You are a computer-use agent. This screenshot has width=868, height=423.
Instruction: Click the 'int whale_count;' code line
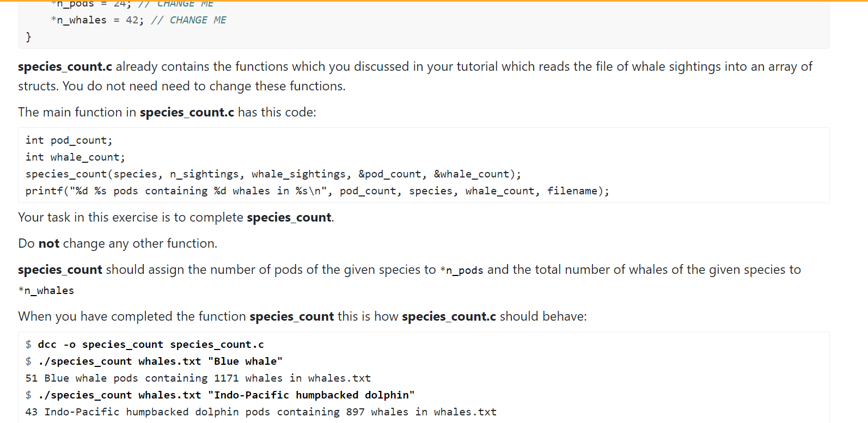pos(75,157)
